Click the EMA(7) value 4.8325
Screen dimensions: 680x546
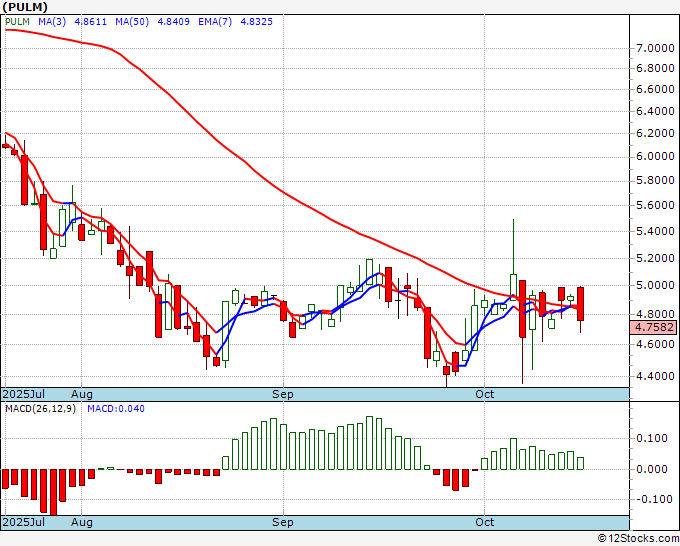pos(257,22)
